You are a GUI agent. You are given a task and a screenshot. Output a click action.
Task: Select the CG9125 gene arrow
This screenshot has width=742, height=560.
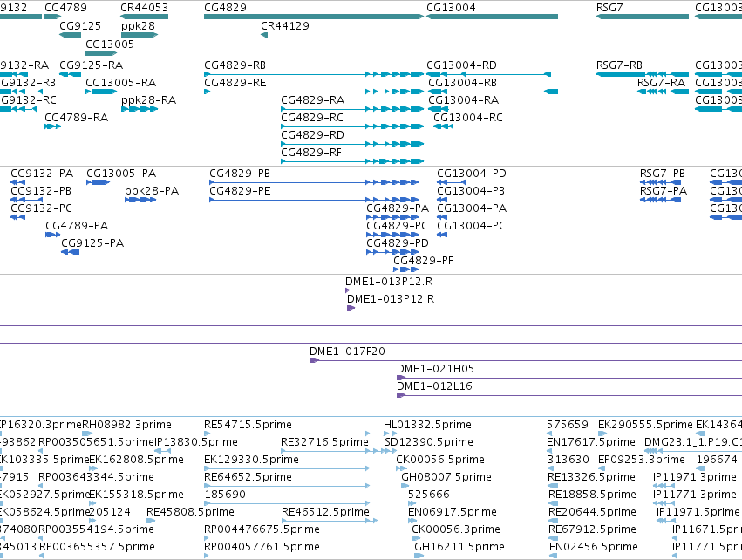(x=70, y=35)
